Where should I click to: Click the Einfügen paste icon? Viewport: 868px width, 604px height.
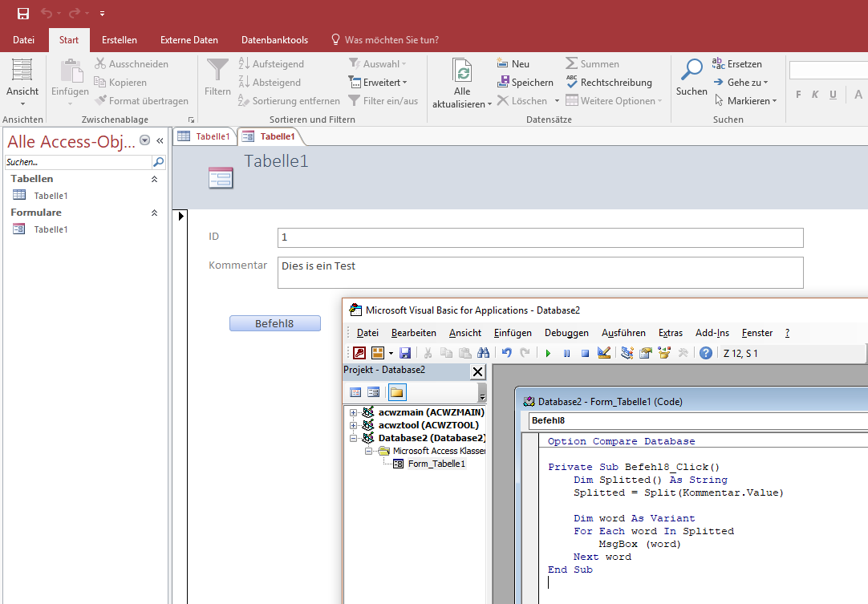coord(71,71)
